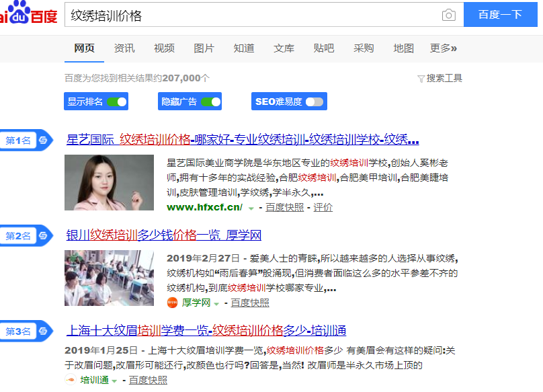Viewport: 543px width, 392px height.
Task: Open 百度快照 for the 培训通 result
Action: coord(148,380)
